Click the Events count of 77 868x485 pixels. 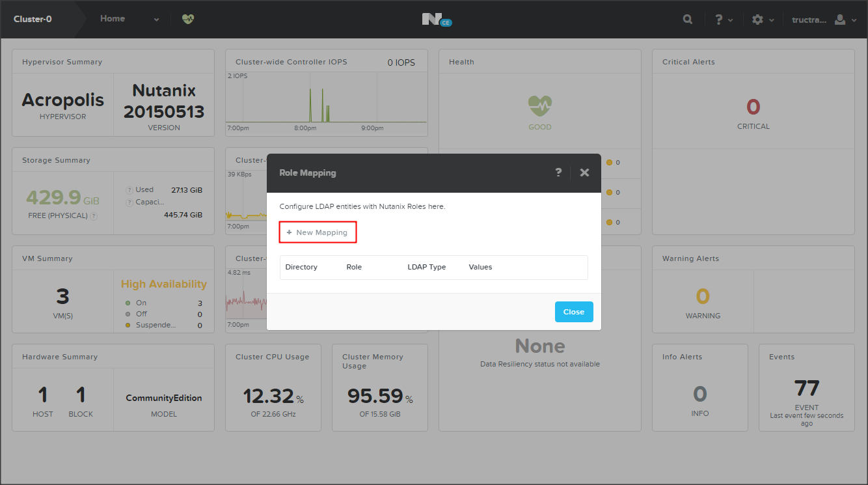806,389
